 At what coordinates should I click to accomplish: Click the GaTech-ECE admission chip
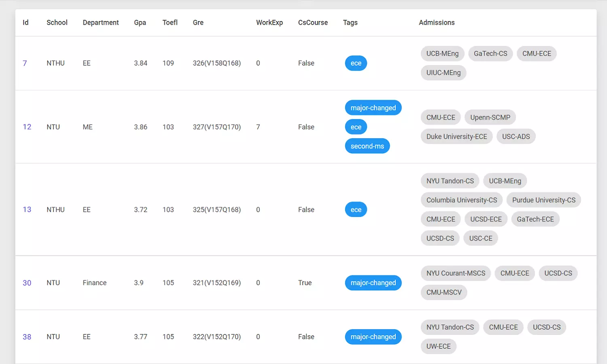click(x=535, y=219)
